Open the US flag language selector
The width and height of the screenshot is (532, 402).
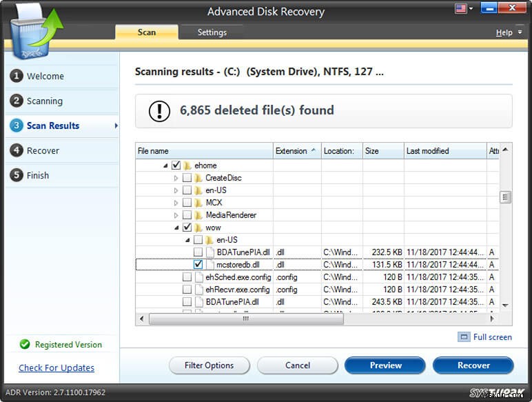click(460, 9)
